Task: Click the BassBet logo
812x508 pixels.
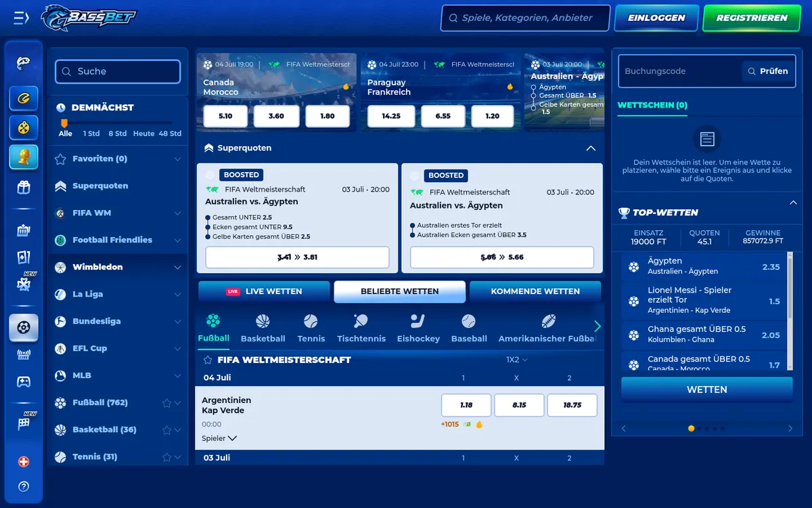Action: [89, 18]
